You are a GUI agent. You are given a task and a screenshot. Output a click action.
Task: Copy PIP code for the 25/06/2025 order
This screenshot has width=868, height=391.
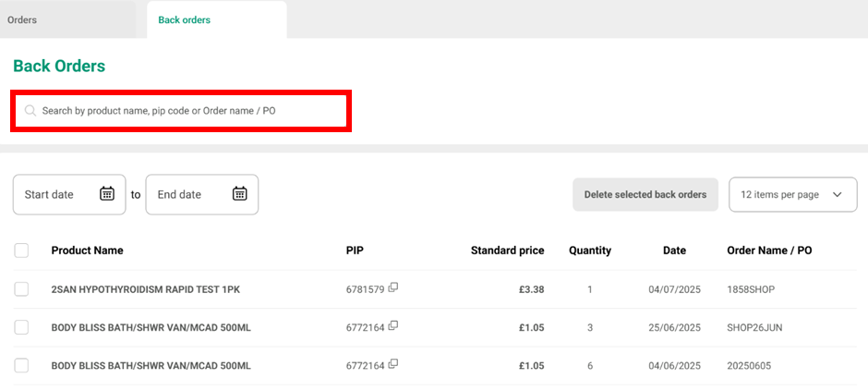point(393,326)
